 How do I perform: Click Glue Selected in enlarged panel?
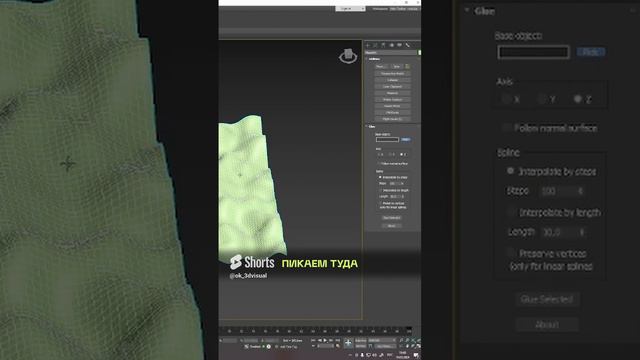coord(547,299)
